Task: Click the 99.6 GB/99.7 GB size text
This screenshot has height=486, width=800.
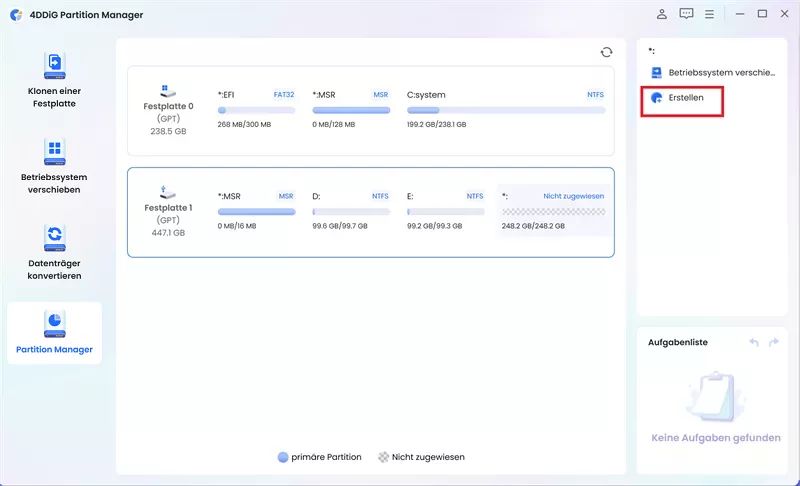Action: [x=340, y=226]
